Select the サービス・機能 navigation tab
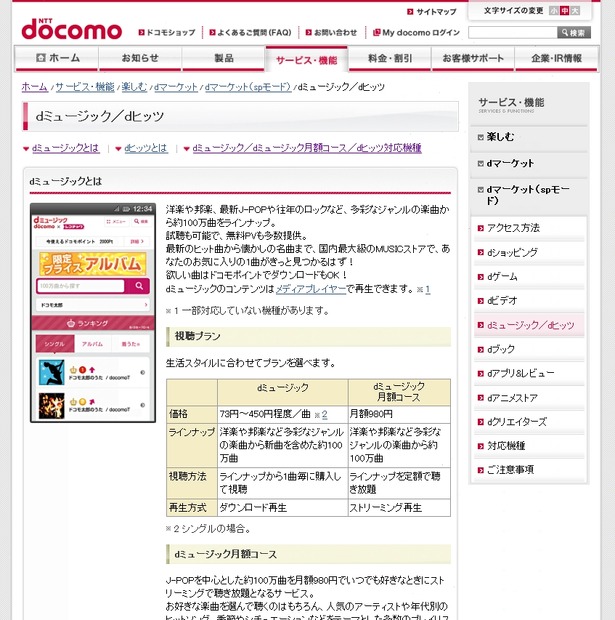Image resolution: width=615 pixels, height=620 pixels. [307, 59]
